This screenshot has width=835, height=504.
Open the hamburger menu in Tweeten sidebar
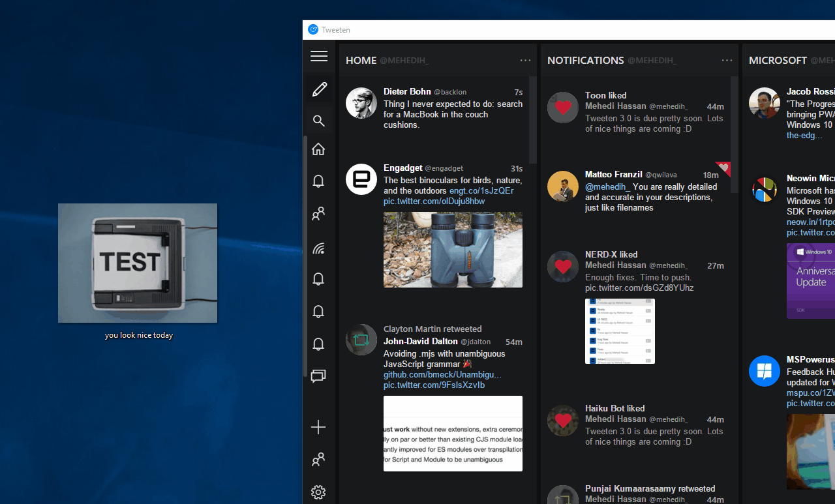319,56
